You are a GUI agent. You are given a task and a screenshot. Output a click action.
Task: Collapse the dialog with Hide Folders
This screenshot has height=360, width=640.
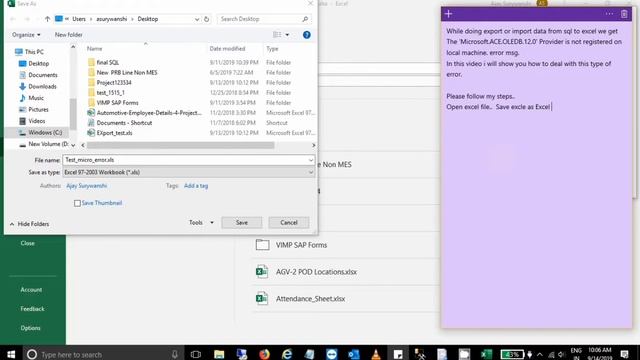tap(29, 224)
